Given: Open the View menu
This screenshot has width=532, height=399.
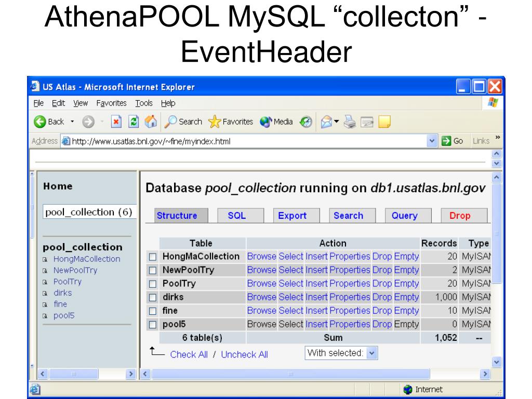Looking at the screenshot, I should coord(81,103).
